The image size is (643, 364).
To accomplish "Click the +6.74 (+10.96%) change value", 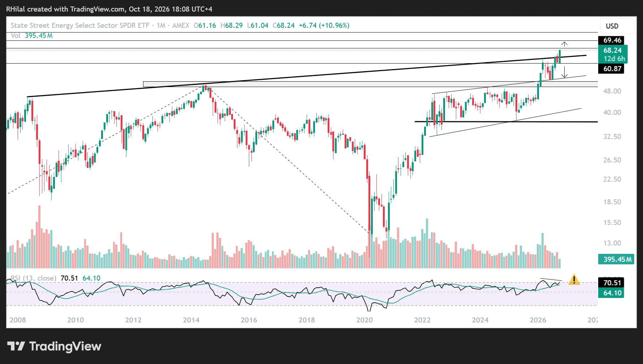I will click(x=324, y=25).
